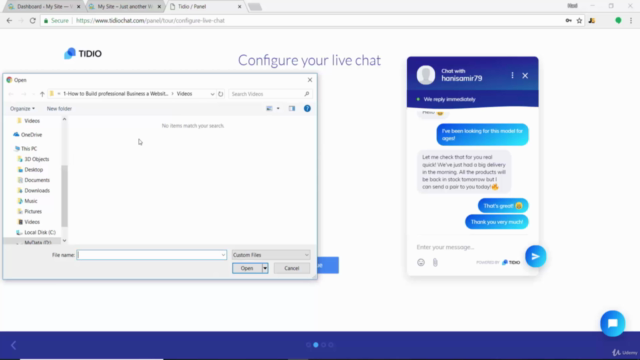This screenshot has width=640, height=360.
Task: Click the chat operator avatar
Action: pos(426,75)
